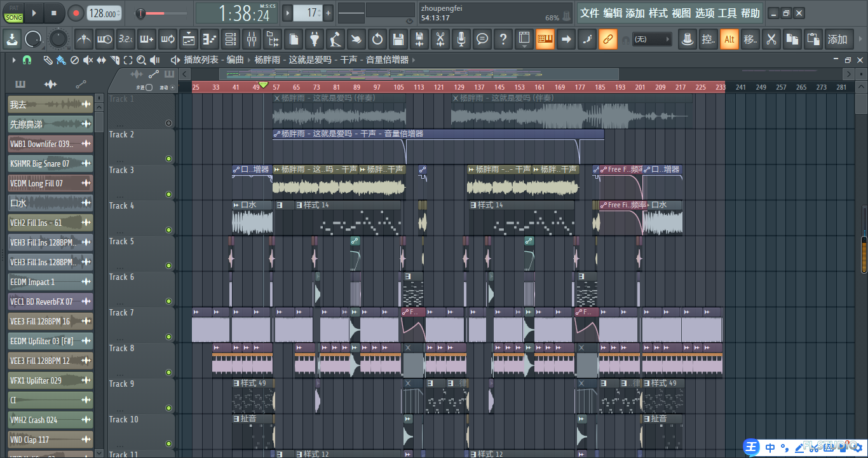The height and width of the screenshot is (458, 868).
Task: Click the arrow left of pattern number 17
Action: pyautogui.click(x=288, y=13)
